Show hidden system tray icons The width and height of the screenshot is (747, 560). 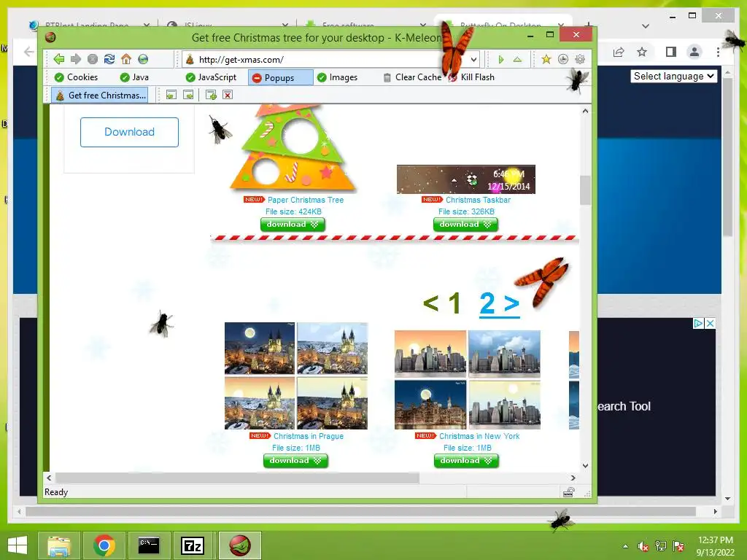tap(625, 546)
